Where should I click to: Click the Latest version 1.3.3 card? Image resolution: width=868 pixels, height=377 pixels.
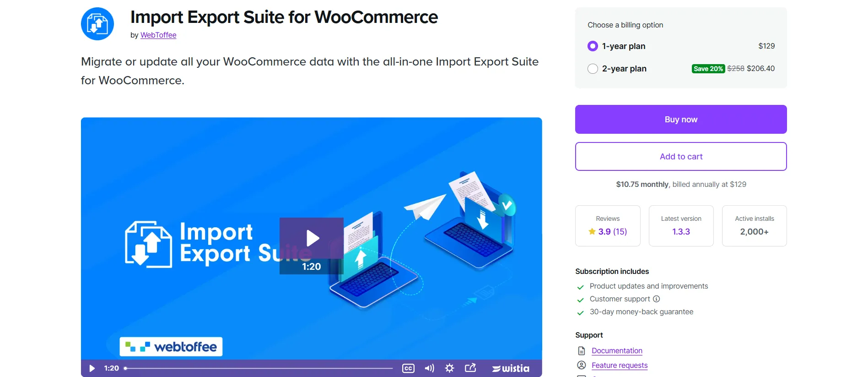[x=681, y=226]
